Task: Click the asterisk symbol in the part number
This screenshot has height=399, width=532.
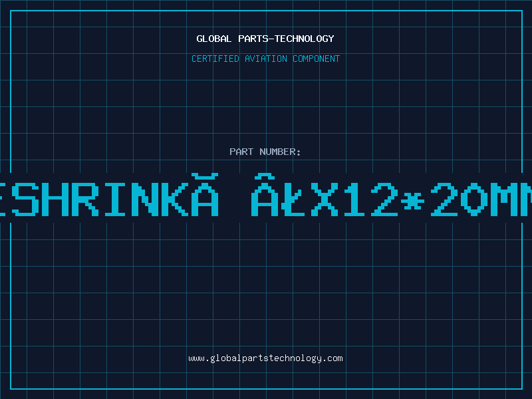Action: pyautogui.click(x=412, y=201)
